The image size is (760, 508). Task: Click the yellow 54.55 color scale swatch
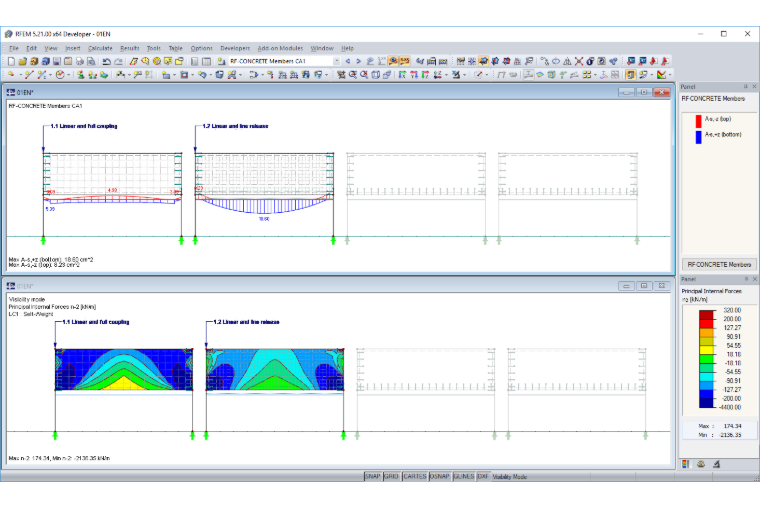click(706, 350)
